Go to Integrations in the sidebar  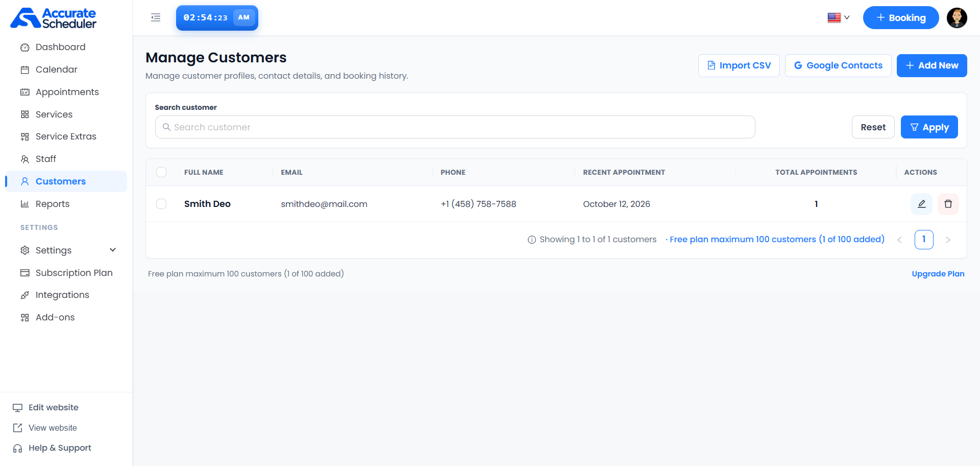click(x=66, y=295)
